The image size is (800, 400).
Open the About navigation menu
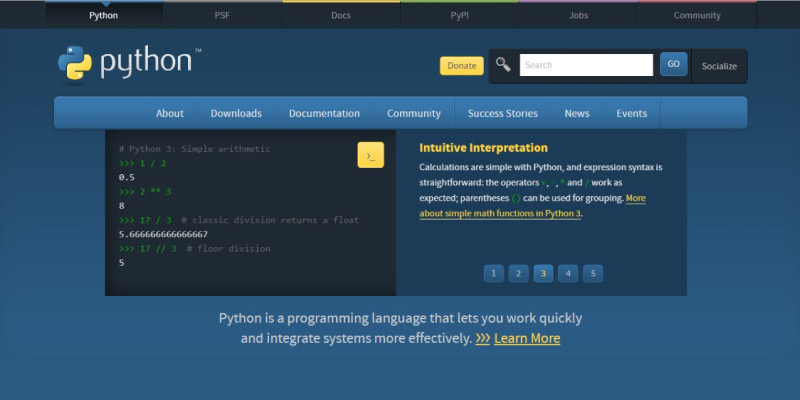pos(170,113)
